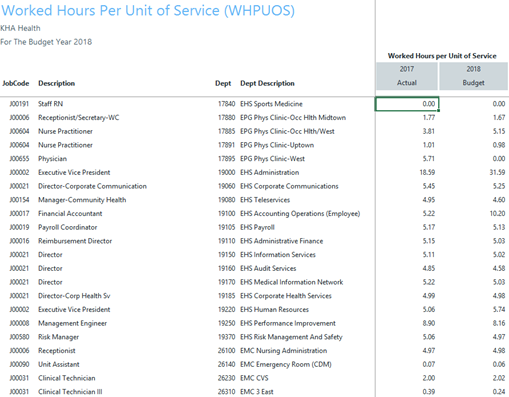Click the 31.59 budget value
This screenshot has height=397, width=509.
497,172
